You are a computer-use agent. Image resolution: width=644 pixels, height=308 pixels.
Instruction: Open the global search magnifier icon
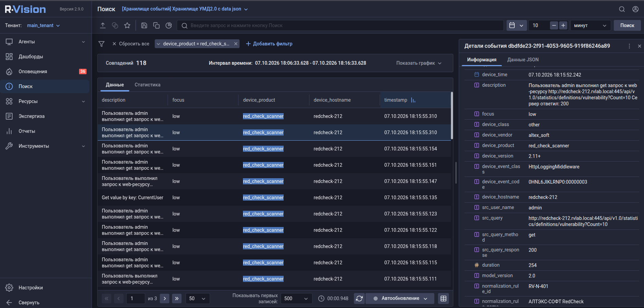(622, 9)
